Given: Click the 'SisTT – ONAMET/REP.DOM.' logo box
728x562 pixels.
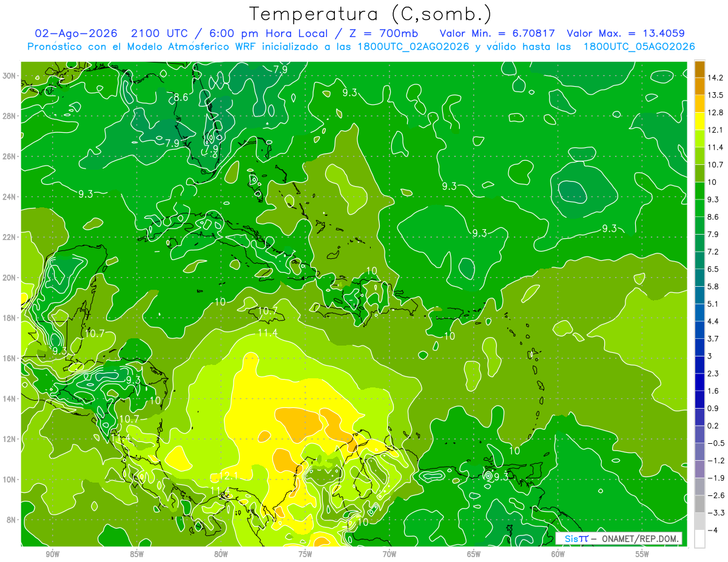Looking at the screenshot, I should pos(619,538).
